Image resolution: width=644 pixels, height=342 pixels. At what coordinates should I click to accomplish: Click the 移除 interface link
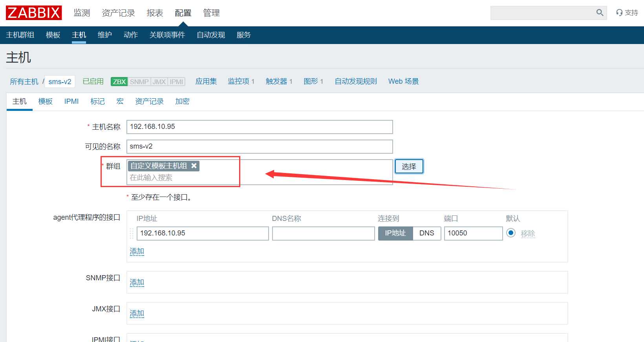click(x=528, y=234)
